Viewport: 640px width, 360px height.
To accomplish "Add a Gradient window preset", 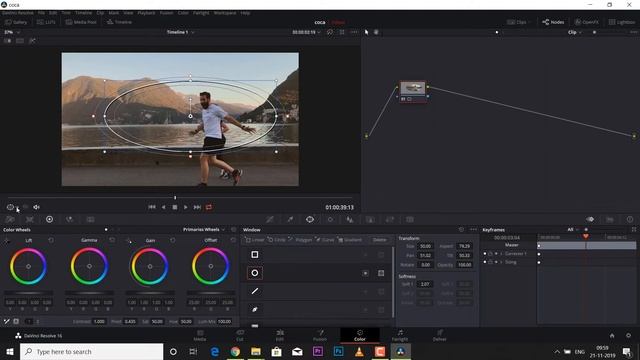I will pyautogui.click(x=350, y=240).
